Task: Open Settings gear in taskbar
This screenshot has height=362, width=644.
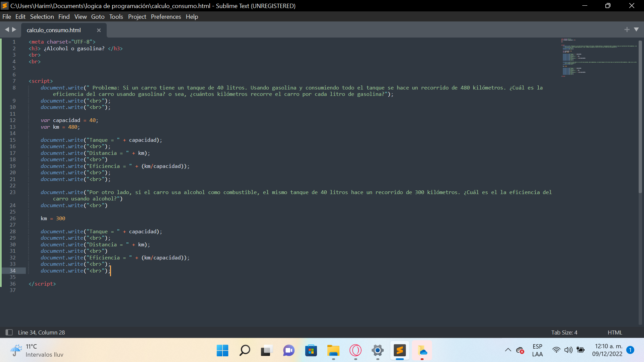Action: pos(378,351)
